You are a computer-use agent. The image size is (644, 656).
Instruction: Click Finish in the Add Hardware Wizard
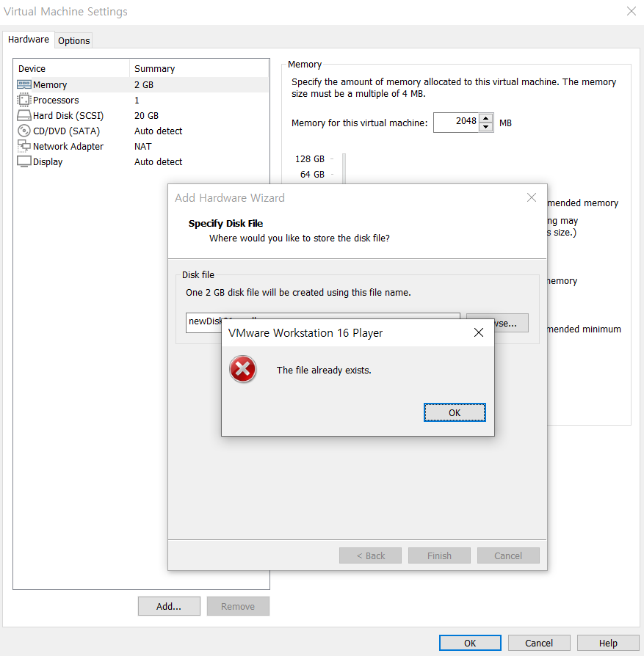[439, 555]
